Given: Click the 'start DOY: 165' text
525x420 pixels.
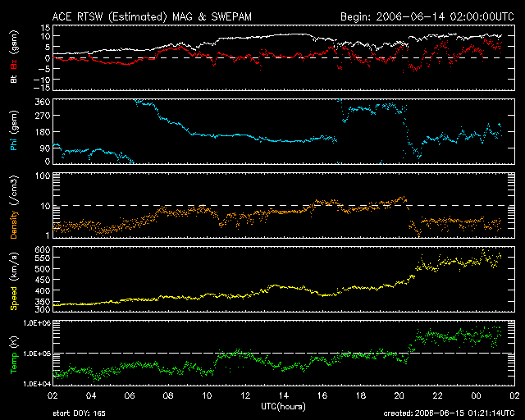Looking at the screenshot, I should (79, 413).
